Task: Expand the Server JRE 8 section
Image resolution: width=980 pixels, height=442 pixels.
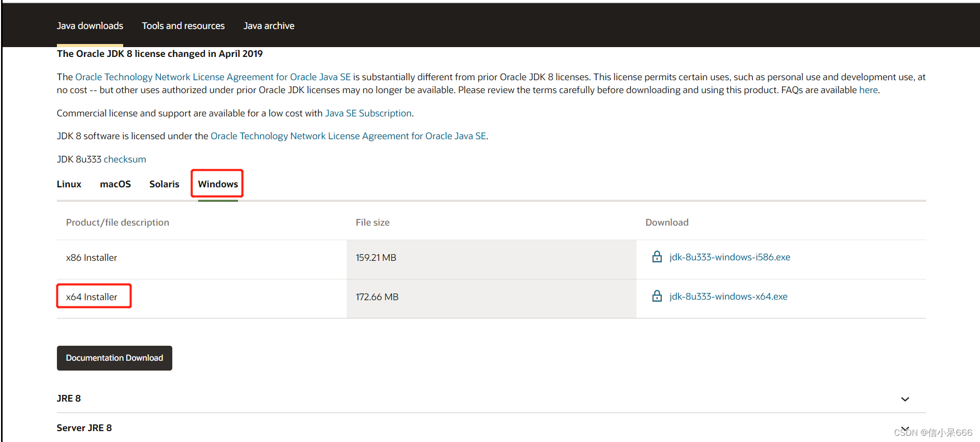Action: click(x=904, y=429)
